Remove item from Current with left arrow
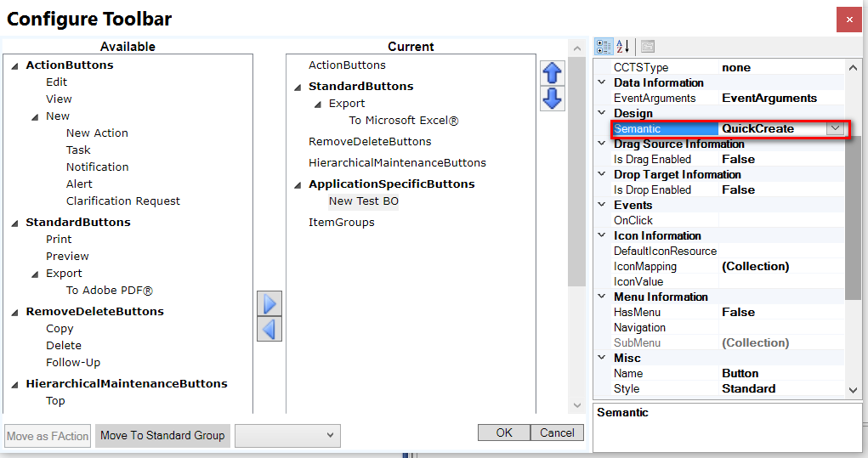This screenshot has width=868, height=458. pyautogui.click(x=269, y=329)
